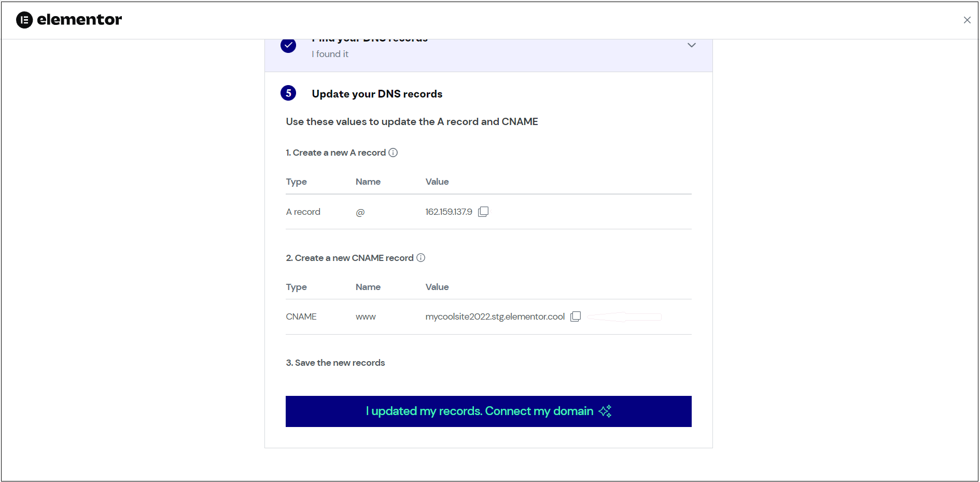
Task: Select the 162.159.137.9 IP address text
Action: point(449,212)
